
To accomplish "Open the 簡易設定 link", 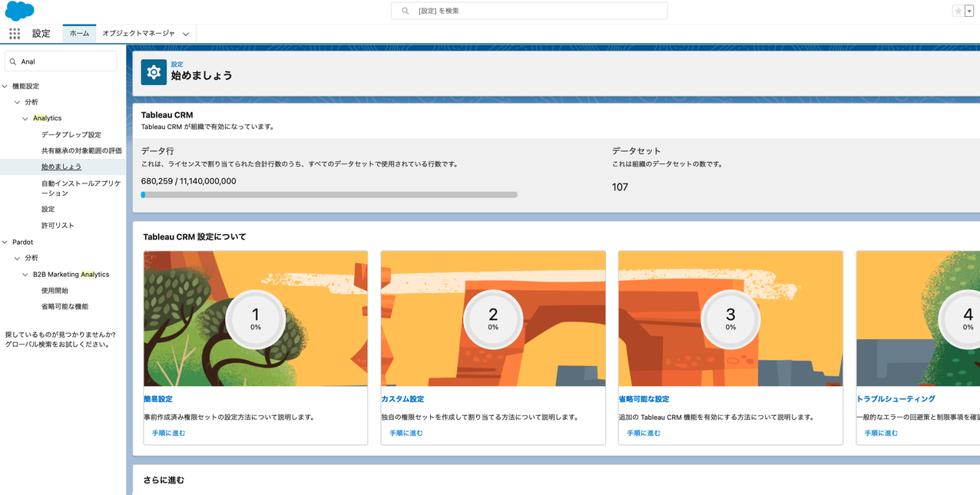I will point(158,399).
